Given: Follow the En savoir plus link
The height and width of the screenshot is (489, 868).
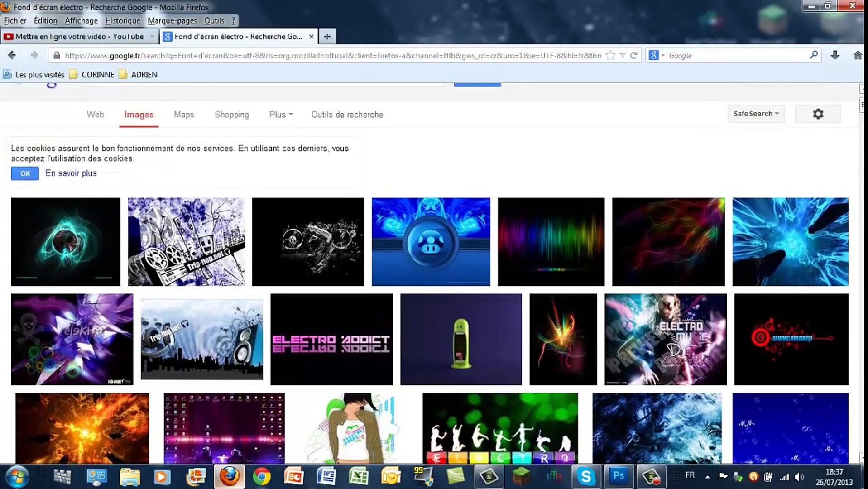Looking at the screenshot, I should pos(71,173).
